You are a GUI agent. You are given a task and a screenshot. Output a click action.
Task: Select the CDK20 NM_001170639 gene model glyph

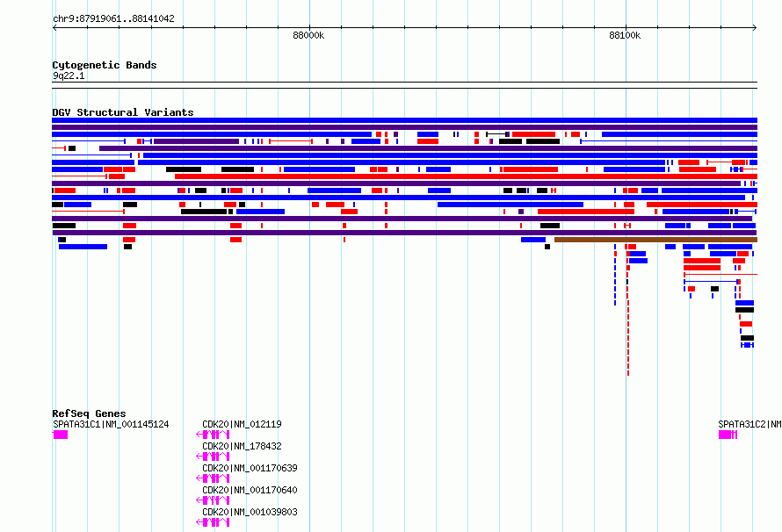[x=213, y=478]
